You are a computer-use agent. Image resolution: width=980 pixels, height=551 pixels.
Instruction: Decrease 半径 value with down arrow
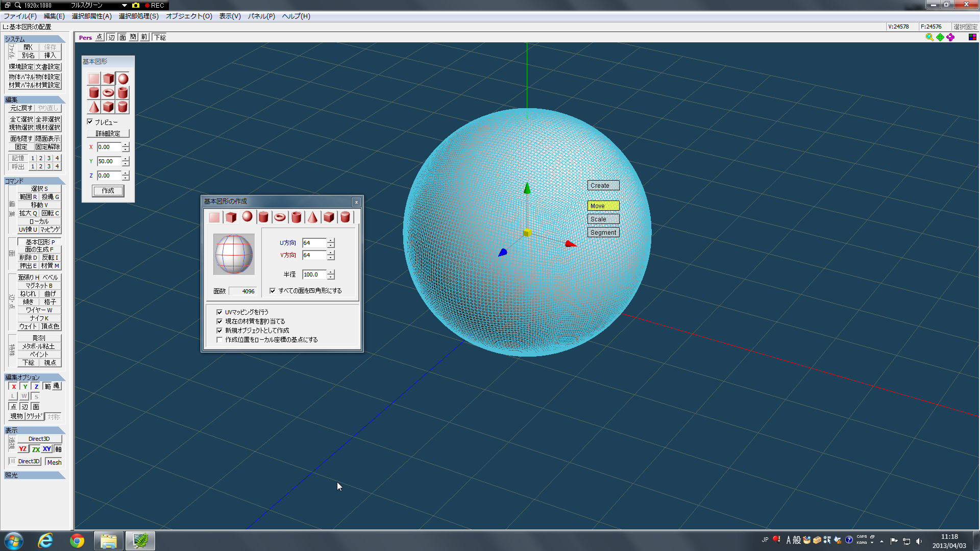click(331, 277)
